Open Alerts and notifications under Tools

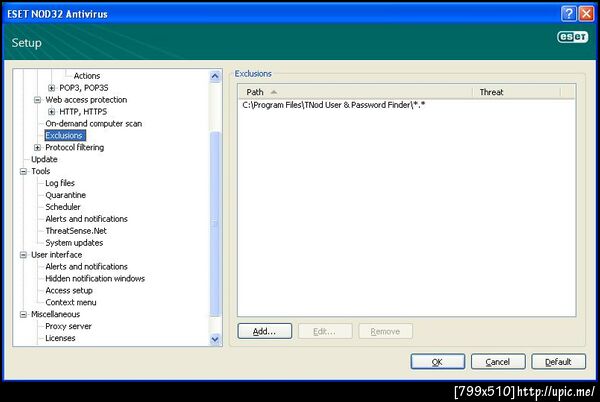[x=86, y=219]
